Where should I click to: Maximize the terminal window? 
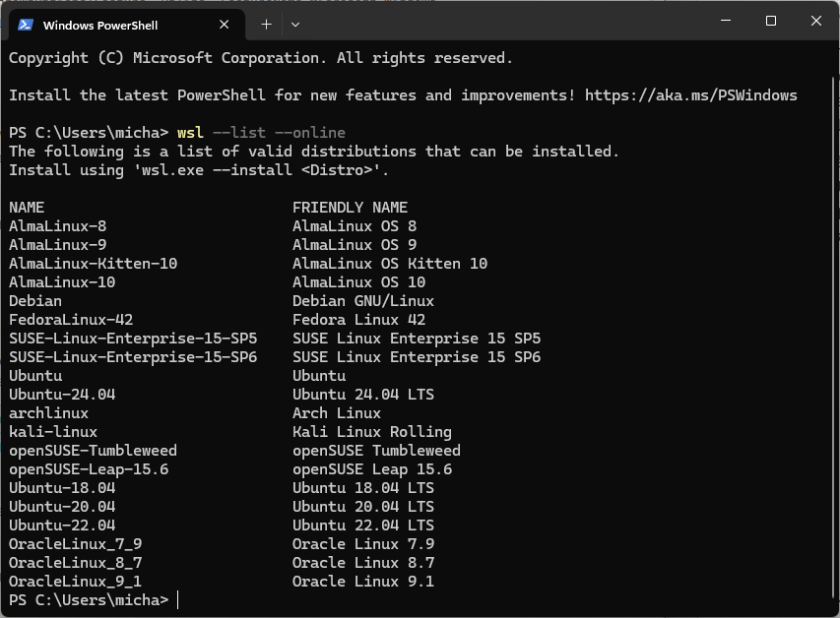pyautogui.click(x=771, y=22)
